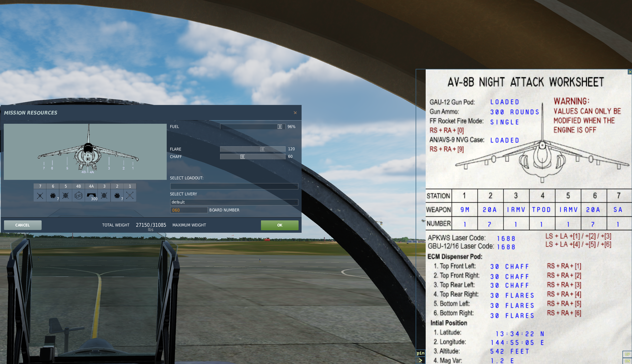This screenshot has height=364, width=632.
Task: Click 'IRMV' weapon cell station 3
Action: click(x=516, y=210)
